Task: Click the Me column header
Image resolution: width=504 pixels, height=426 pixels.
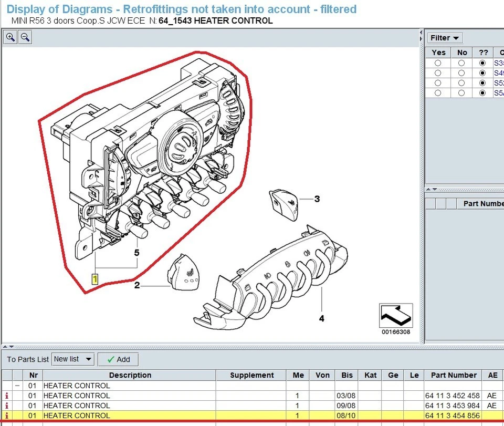Action: tap(298, 375)
